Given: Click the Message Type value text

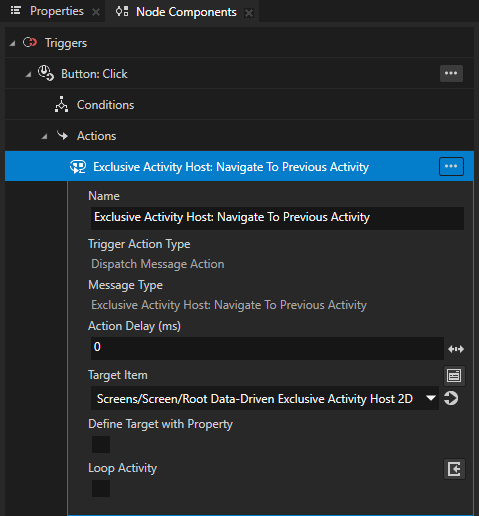Looking at the screenshot, I should point(229,305).
